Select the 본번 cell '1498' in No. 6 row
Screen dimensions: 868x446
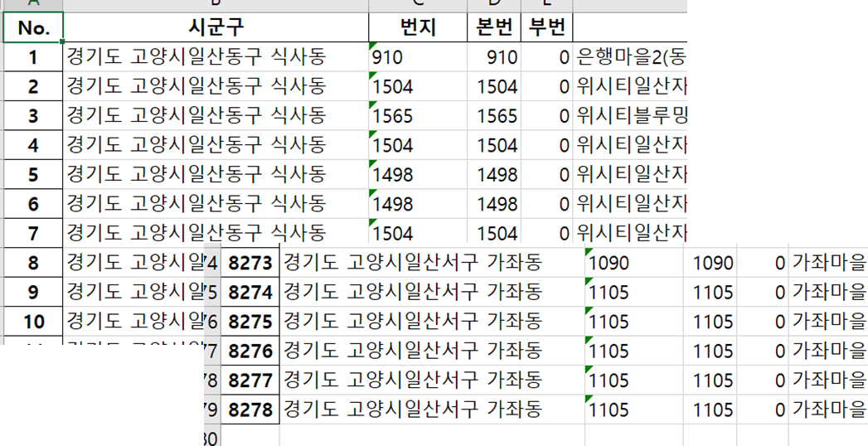pyautogui.click(x=494, y=204)
